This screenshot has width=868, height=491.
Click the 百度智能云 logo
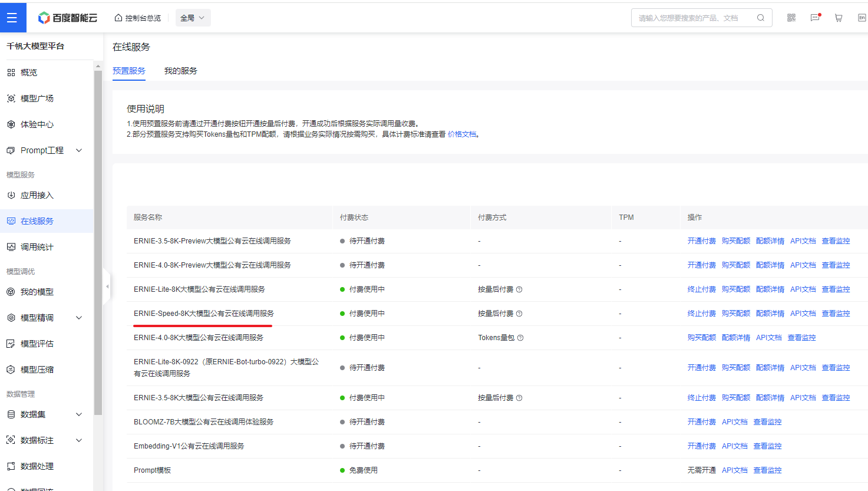tap(68, 18)
